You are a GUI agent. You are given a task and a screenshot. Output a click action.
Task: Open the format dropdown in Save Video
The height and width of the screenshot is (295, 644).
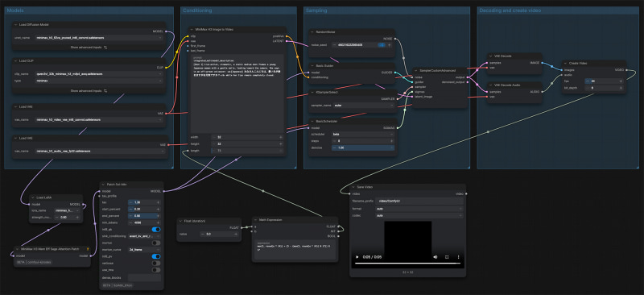pos(419,209)
